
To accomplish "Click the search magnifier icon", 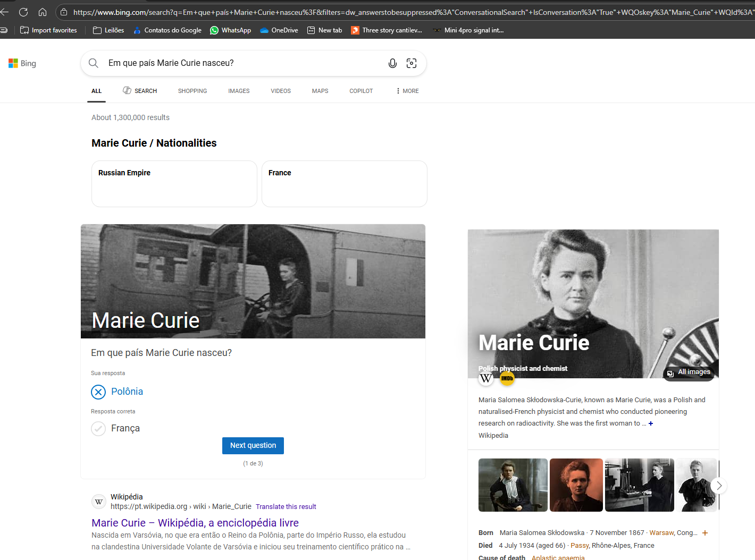I will click(93, 63).
